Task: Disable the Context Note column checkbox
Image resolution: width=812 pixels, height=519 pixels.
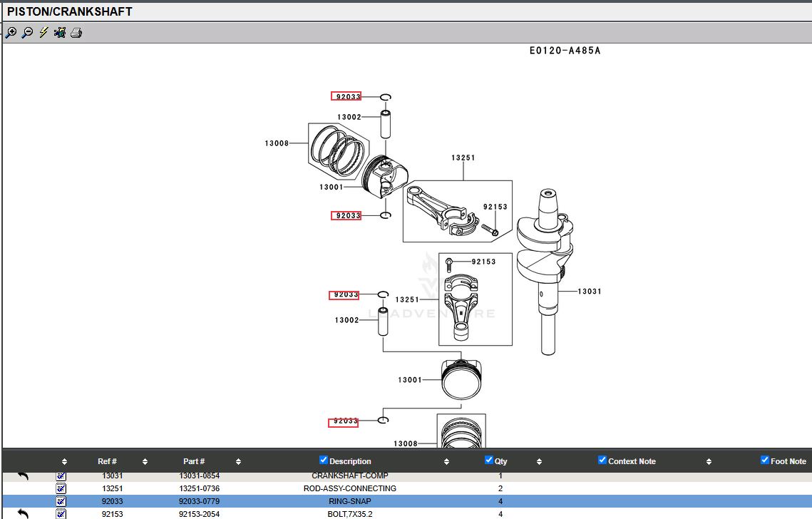Action: point(602,460)
